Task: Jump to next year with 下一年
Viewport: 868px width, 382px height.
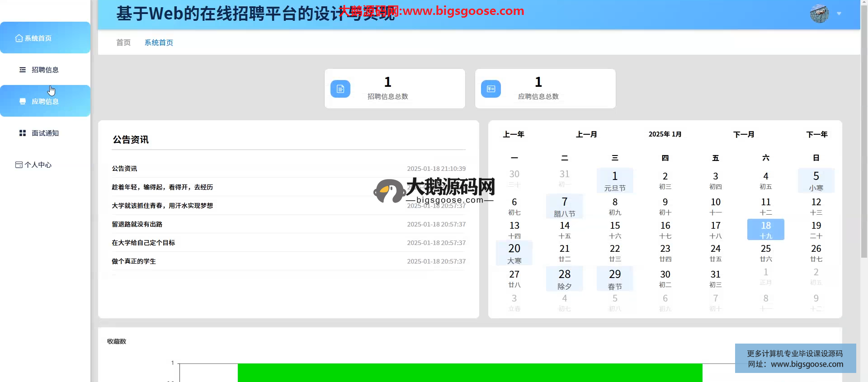Action: click(816, 134)
